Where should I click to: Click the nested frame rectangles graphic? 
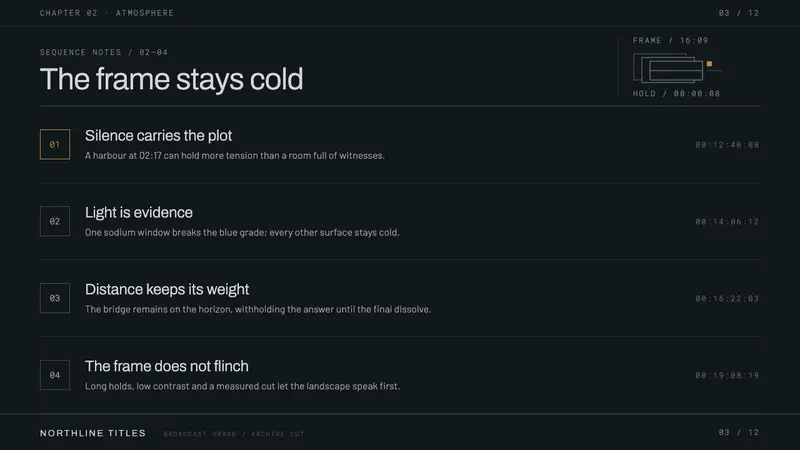pyautogui.click(x=668, y=68)
